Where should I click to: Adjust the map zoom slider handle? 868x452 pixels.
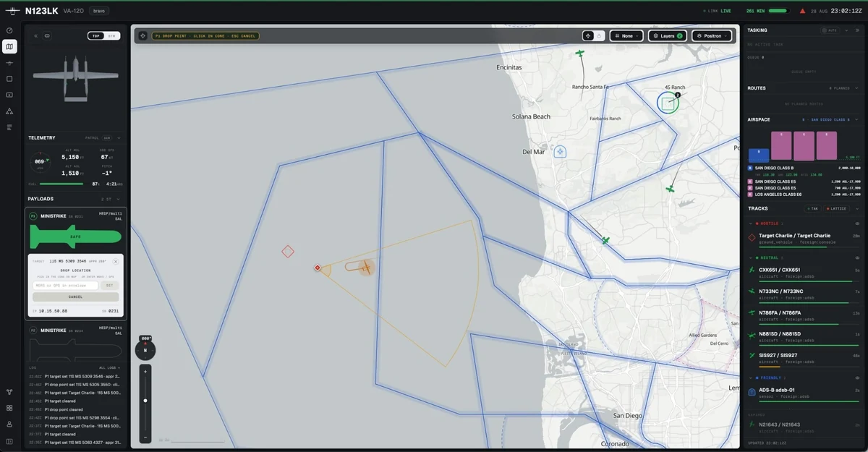pyautogui.click(x=145, y=400)
